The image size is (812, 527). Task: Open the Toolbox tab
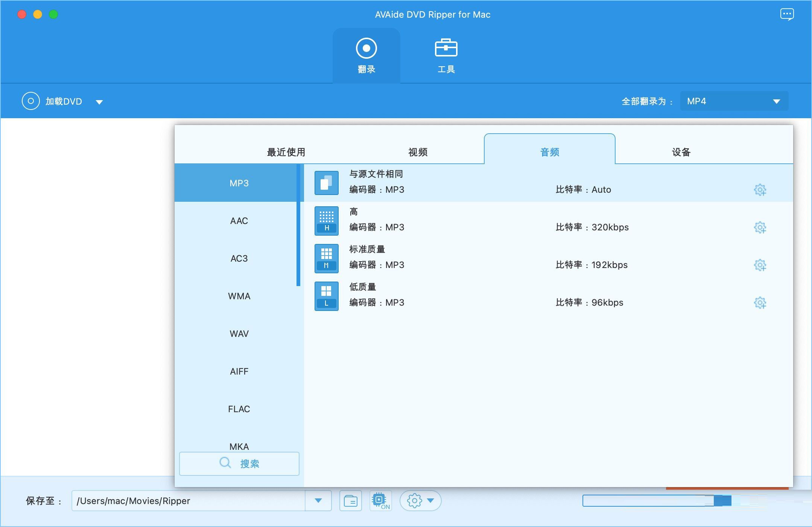pyautogui.click(x=446, y=55)
